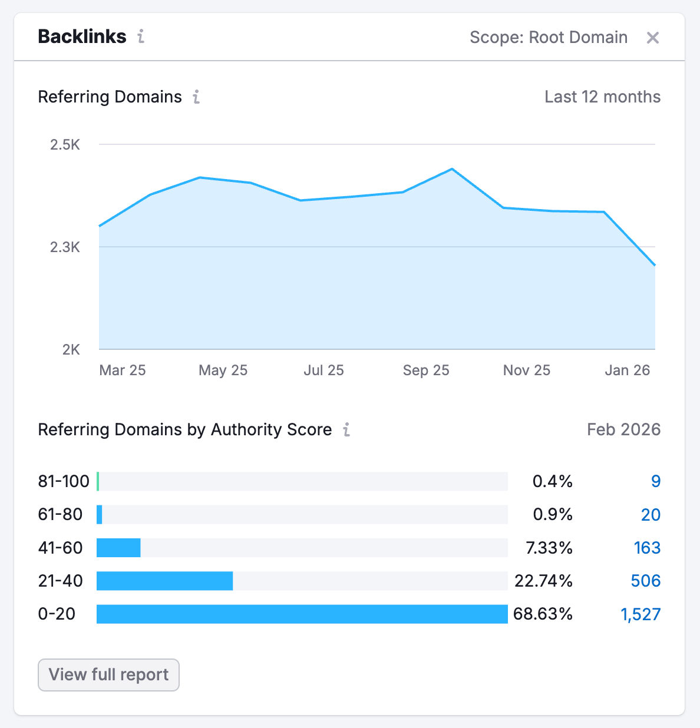This screenshot has width=700, height=728.
Task: Open the Authority Score info icon
Action: point(347,430)
